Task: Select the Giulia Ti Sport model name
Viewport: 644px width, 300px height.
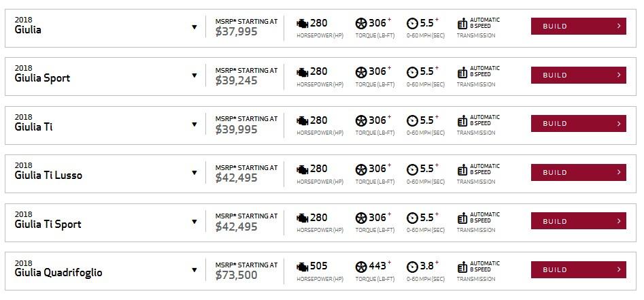Action: coord(48,224)
